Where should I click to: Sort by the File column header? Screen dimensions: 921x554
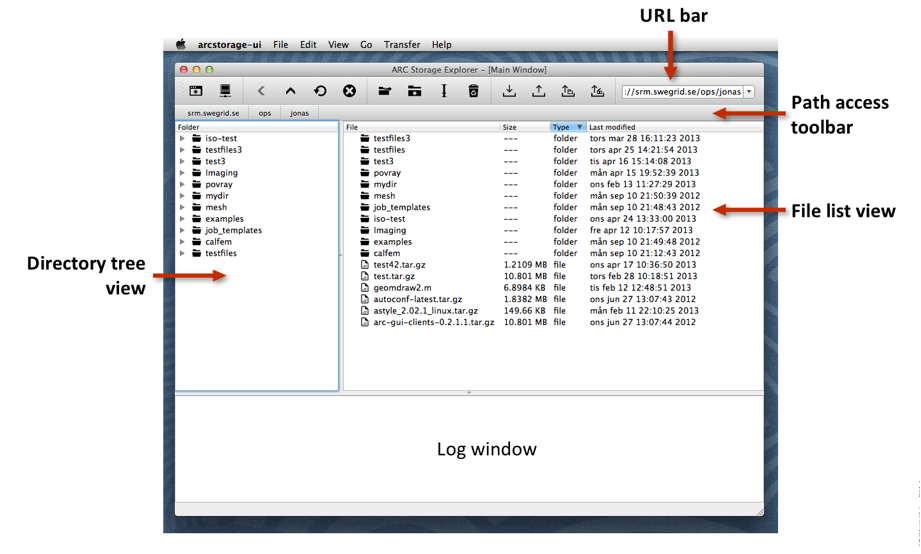[x=422, y=127]
